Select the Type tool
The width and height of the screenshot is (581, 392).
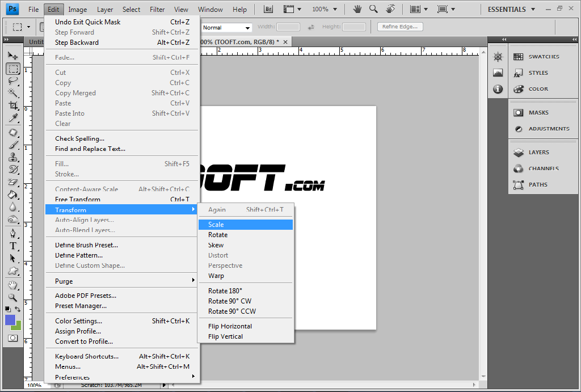(x=13, y=246)
